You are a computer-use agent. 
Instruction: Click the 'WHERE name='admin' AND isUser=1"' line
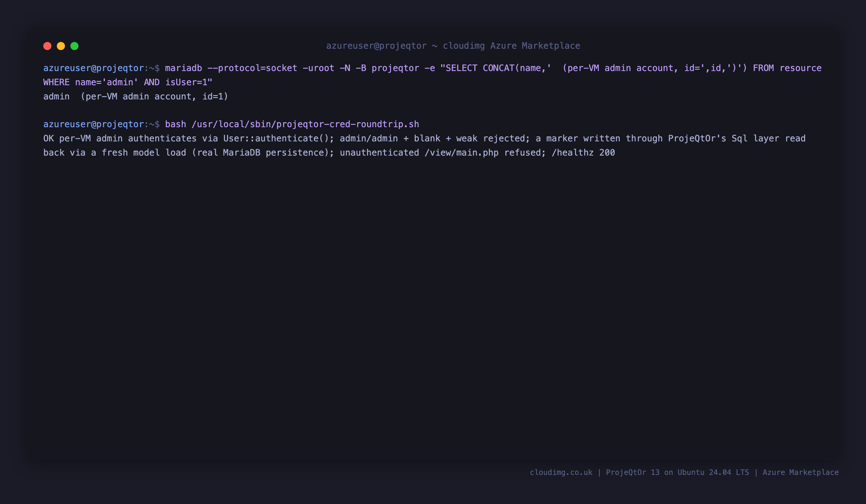[128, 83]
